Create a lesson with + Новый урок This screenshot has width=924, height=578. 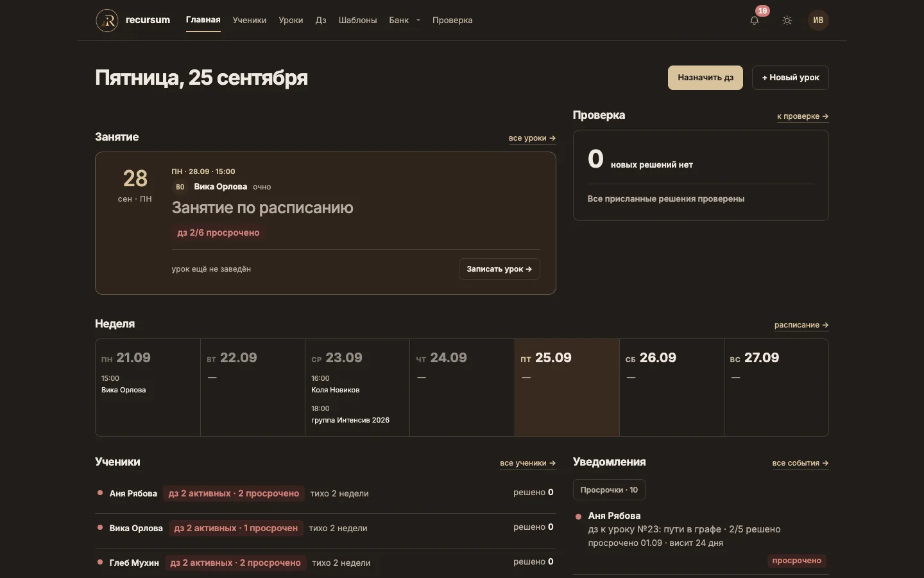(x=791, y=78)
